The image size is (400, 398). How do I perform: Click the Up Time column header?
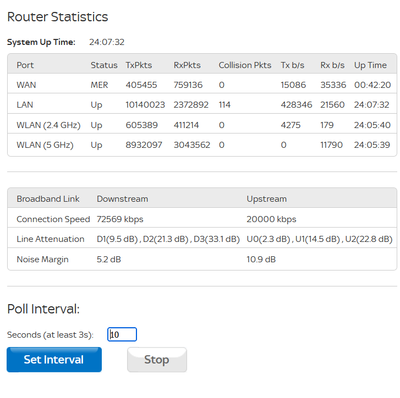tap(370, 65)
